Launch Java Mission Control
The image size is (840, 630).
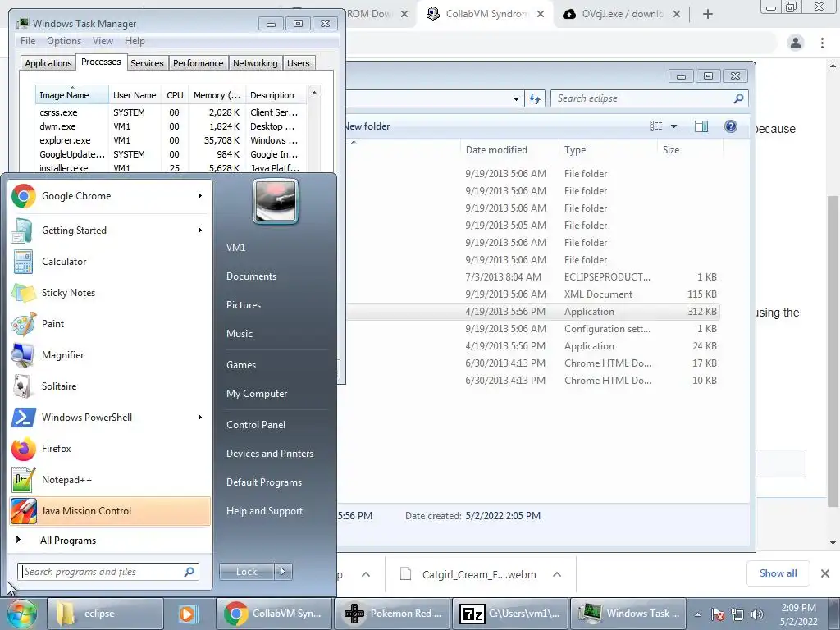tap(110, 511)
